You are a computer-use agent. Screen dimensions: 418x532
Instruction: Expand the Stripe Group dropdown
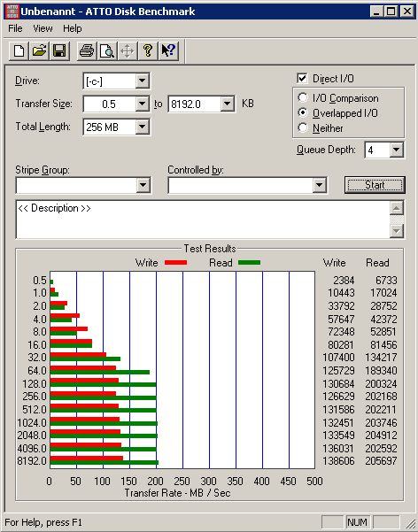[x=143, y=185]
